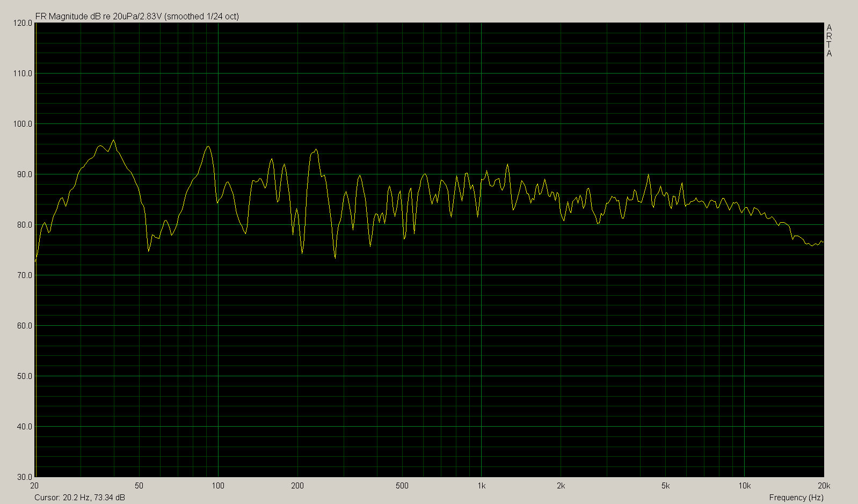Viewport: 858px width, 504px height.
Task: Click the 1k frequency axis label
Action: click(x=481, y=486)
